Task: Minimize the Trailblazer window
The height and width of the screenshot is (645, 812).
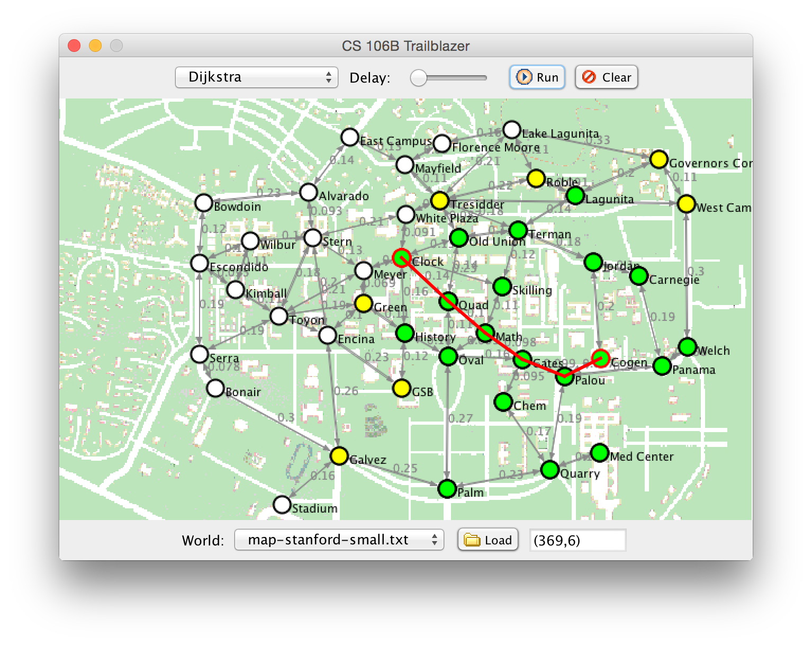Action: point(95,46)
